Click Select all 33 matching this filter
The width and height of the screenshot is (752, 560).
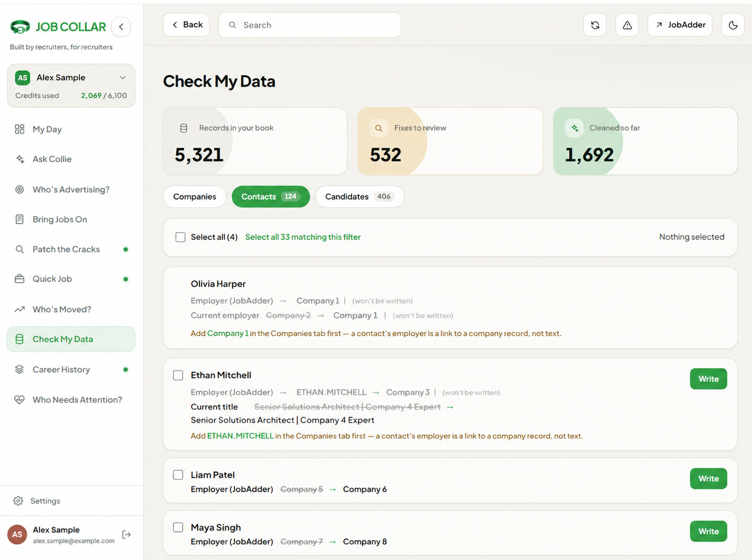[x=303, y=237]
